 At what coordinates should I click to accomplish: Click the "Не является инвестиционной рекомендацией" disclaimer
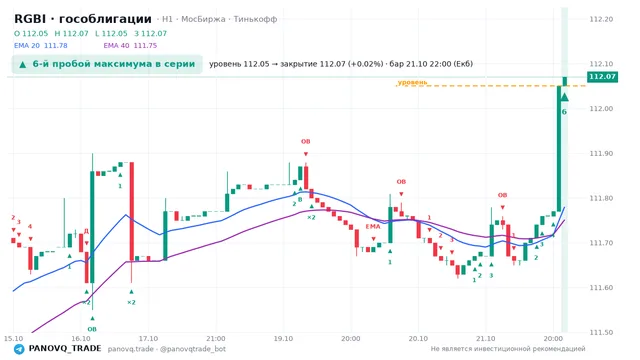(508, 349)
